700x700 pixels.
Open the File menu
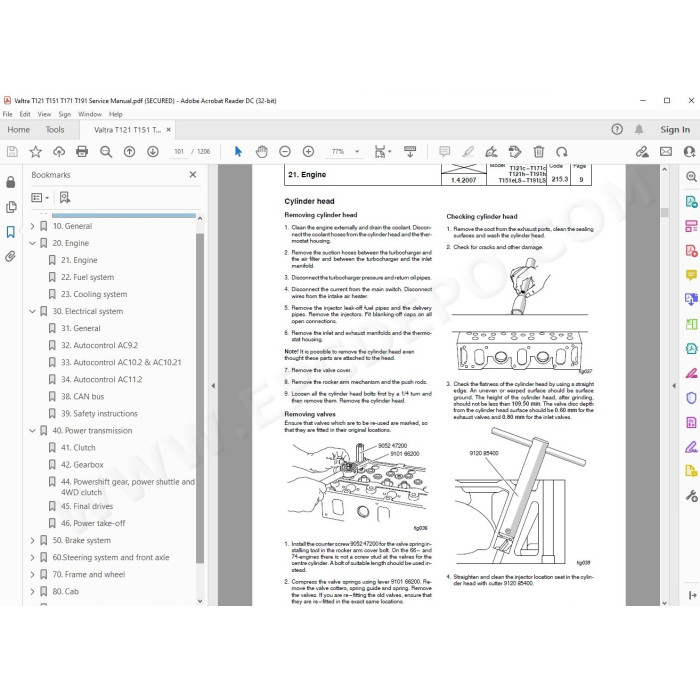click(x=8, y=114)
